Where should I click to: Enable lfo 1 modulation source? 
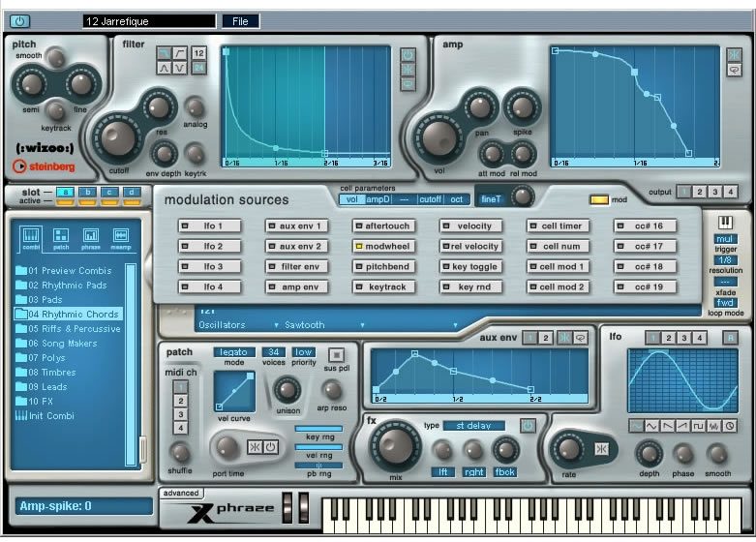pyautogui.click(x=210, y=226)
